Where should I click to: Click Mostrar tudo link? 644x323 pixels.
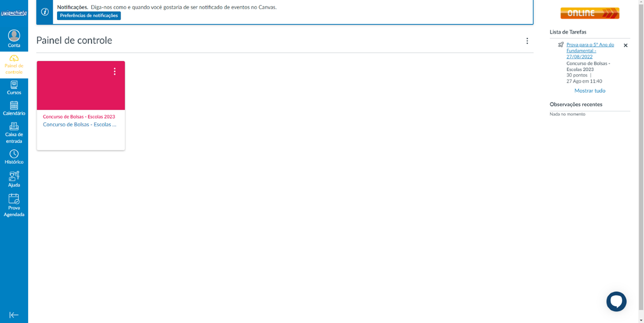pyautogui.click(x=590, y=91)
